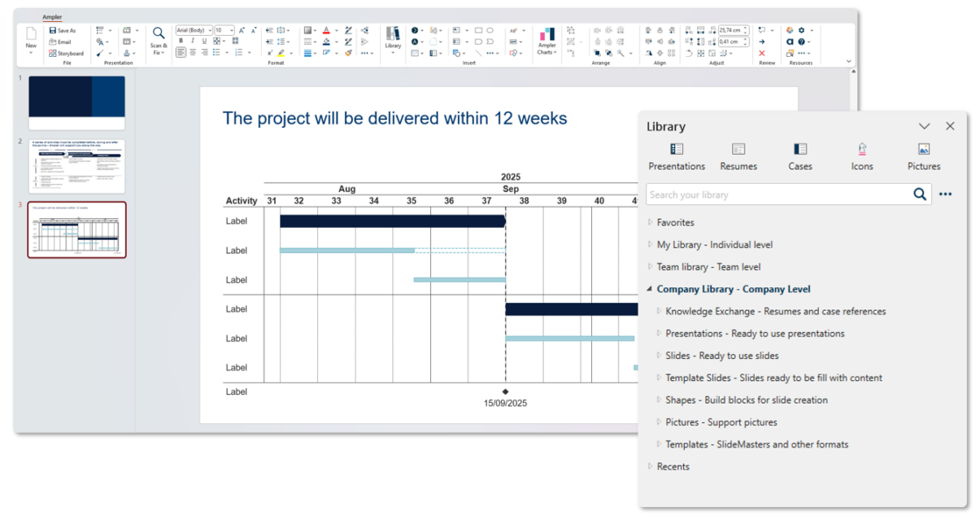Viewport: 980px width, 529px height.
Task: Open the Presentations tab in Library panel
Action: click(x=676, y=156)
